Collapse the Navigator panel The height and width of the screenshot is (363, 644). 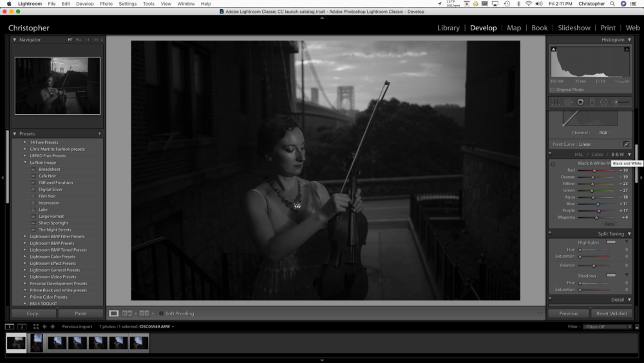tap(14, 40)
